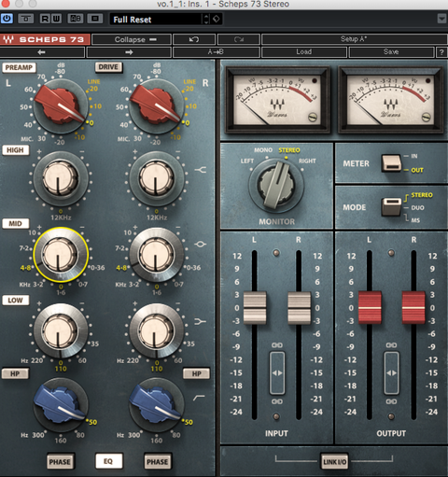This screenshot has height=477, width=448.
Task: Go to next preset with right arrow
Action: 129,52
